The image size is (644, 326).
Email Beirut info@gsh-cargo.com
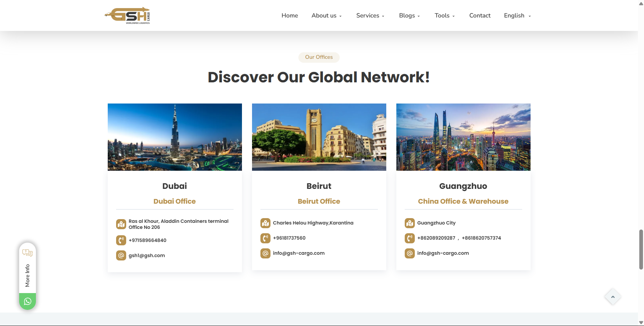point(299,253)
